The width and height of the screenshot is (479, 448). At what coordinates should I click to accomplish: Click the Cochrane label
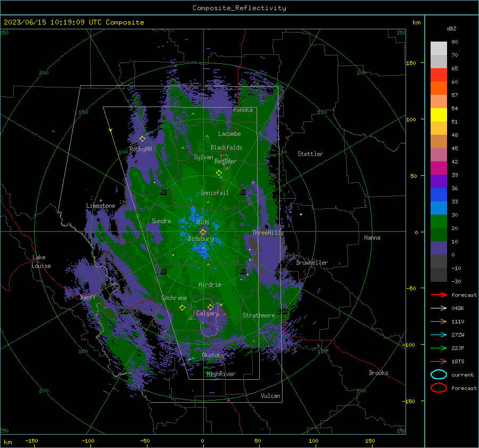click(174, 298)
